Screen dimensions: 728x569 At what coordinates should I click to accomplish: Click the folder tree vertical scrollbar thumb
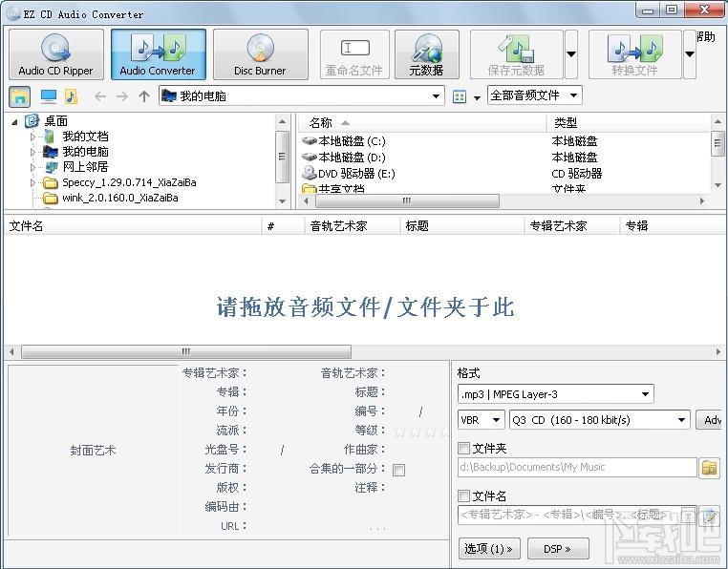pos(282,156)
